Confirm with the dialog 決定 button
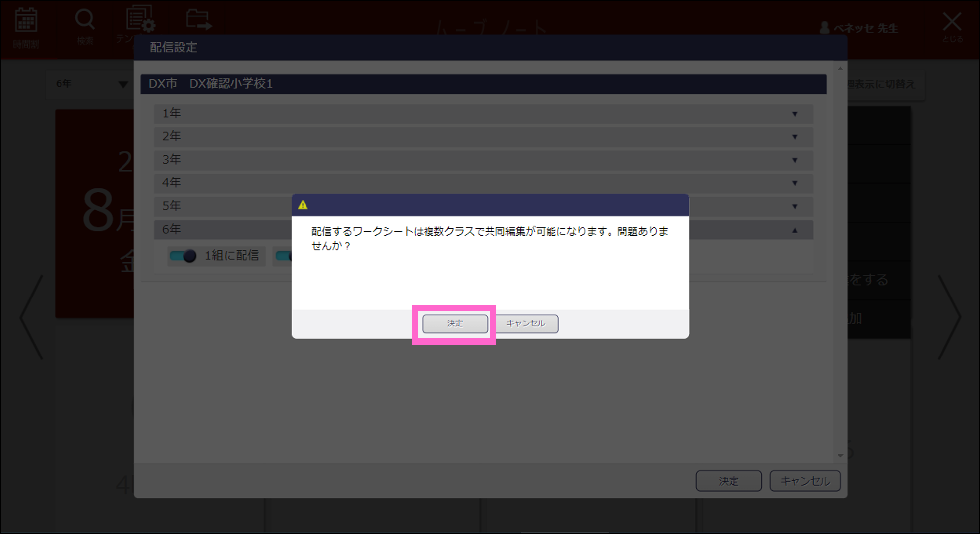The image size is (980, 534). [454, 323]
